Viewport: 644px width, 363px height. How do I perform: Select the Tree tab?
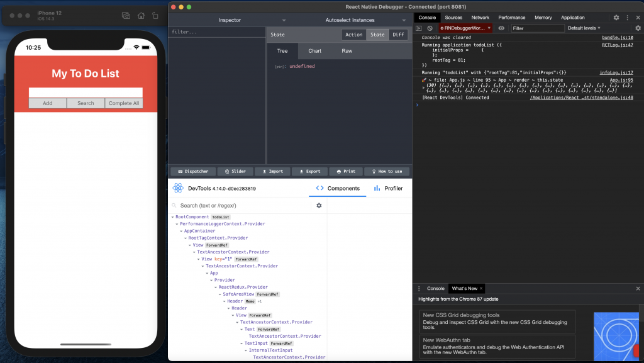pos(282,51)
